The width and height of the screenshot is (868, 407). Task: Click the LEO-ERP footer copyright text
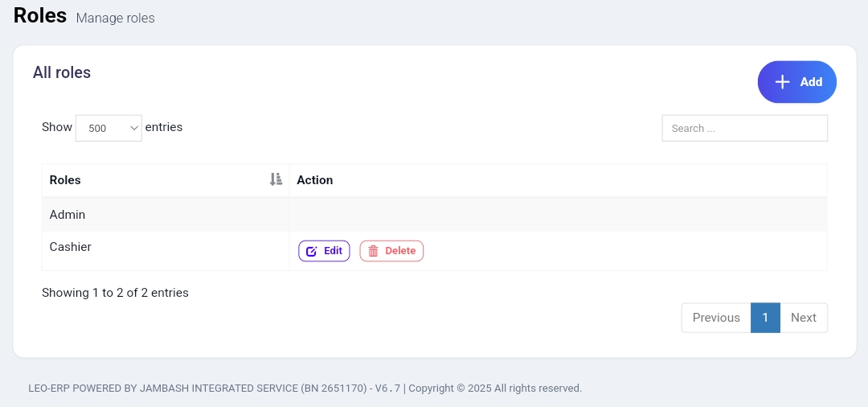[305, 388]
